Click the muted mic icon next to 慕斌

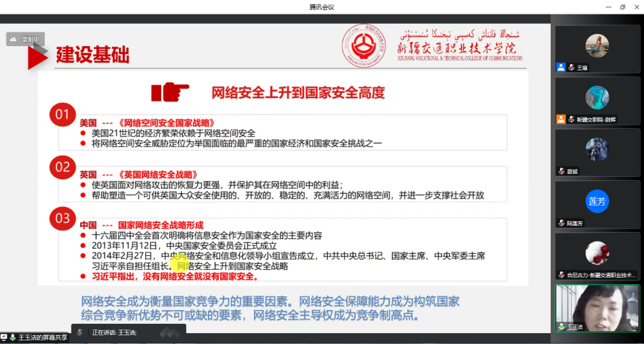tap(561, 171)
